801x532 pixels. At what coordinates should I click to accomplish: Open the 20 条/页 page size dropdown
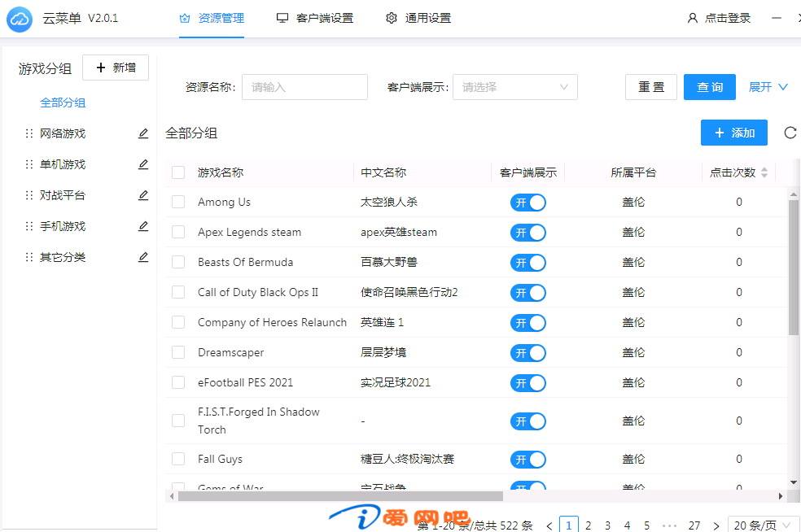(764, 525)
